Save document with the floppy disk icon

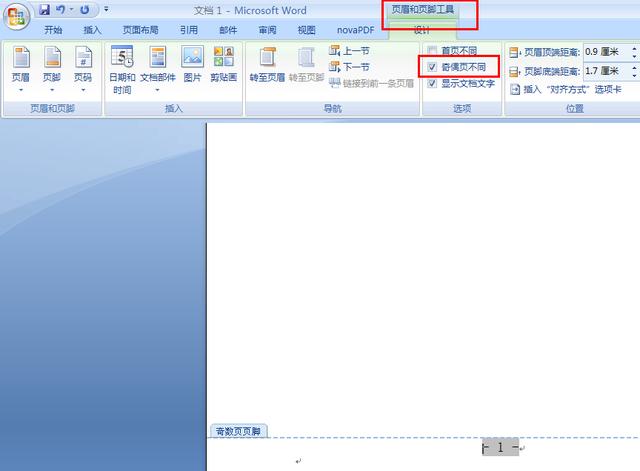(x=44, y=9)
